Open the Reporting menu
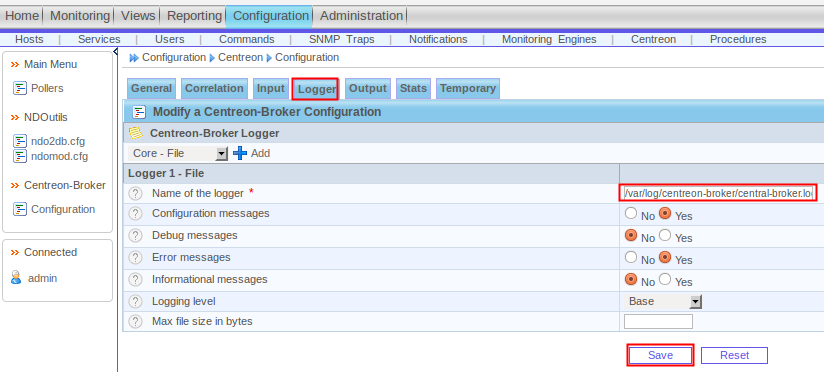This screenshot has width=824, height=372. coord(194,16)
